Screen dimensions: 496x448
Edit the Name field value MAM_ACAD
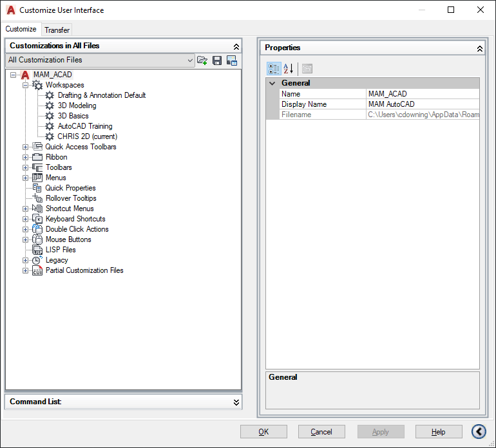click(423, 94)
